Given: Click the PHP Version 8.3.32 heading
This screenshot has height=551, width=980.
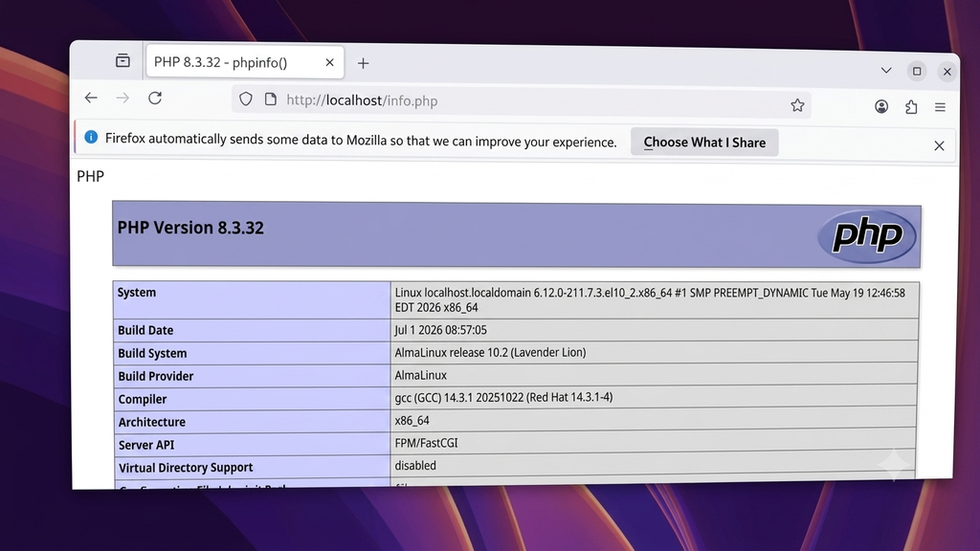Looking at the screenshot, I should click(x=190, y=228).
